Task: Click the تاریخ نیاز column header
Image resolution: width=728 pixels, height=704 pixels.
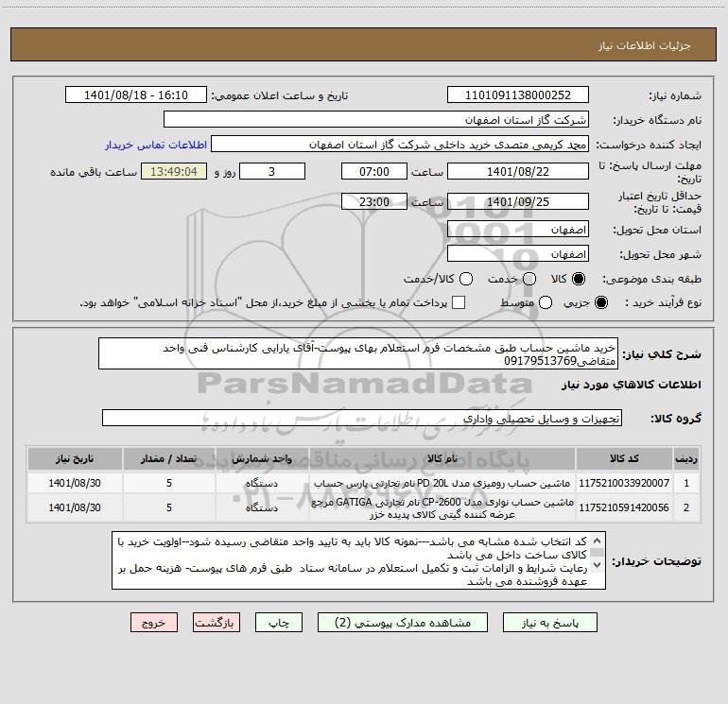Action: (x=75, y=458)
